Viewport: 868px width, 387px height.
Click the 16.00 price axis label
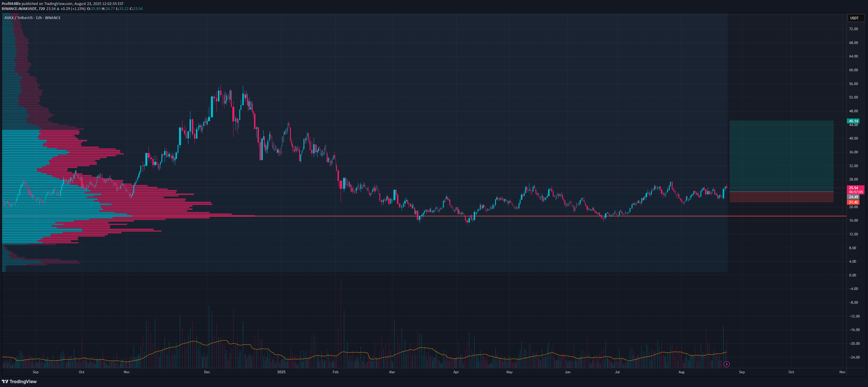(x=853, y=220)
